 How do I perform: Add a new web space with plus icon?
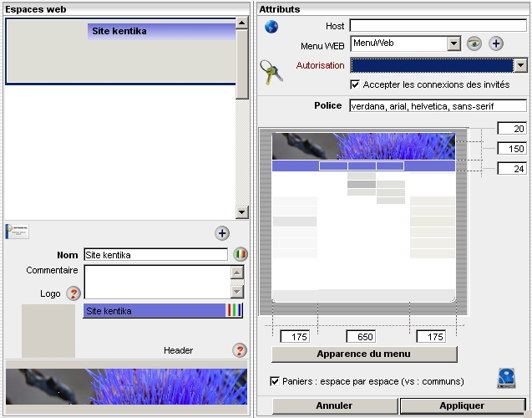point(222,233)
